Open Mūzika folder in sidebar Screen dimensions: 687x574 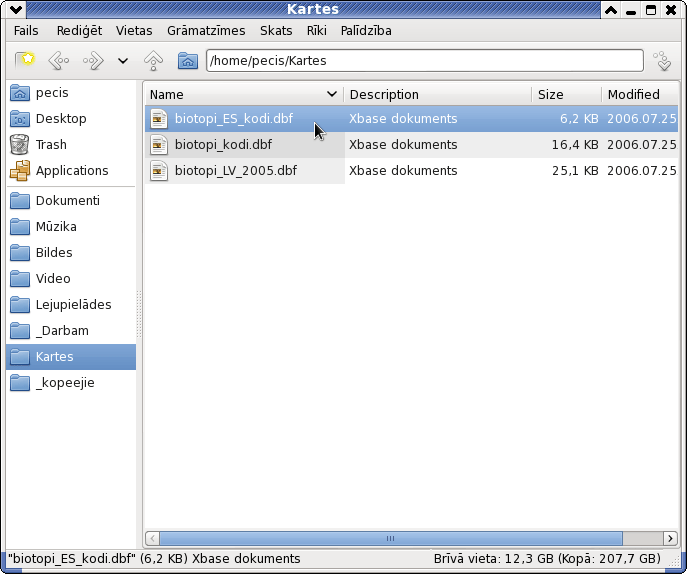(71, 227)
